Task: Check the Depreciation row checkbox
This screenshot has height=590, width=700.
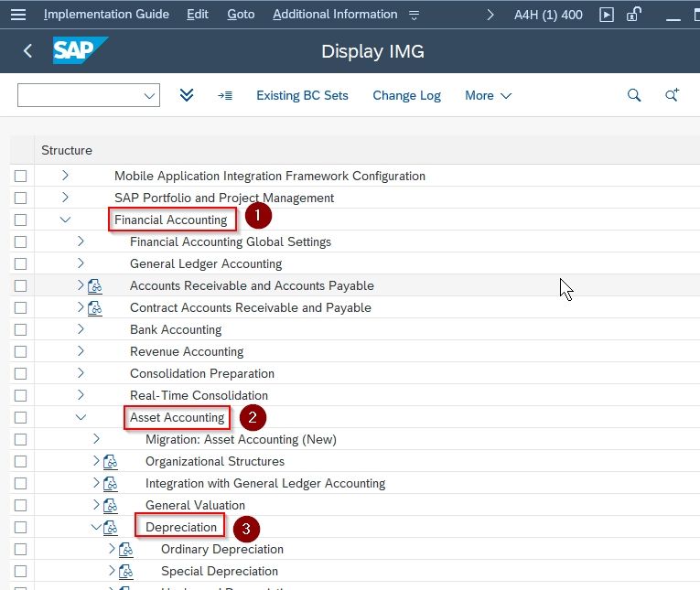Action: [x=20, y=528]
